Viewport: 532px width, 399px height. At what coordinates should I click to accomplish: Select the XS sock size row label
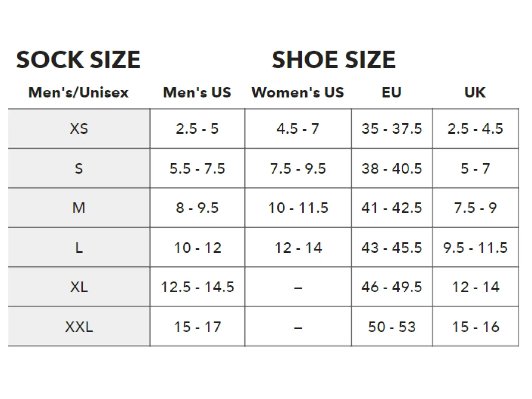(x=79, y=129)
